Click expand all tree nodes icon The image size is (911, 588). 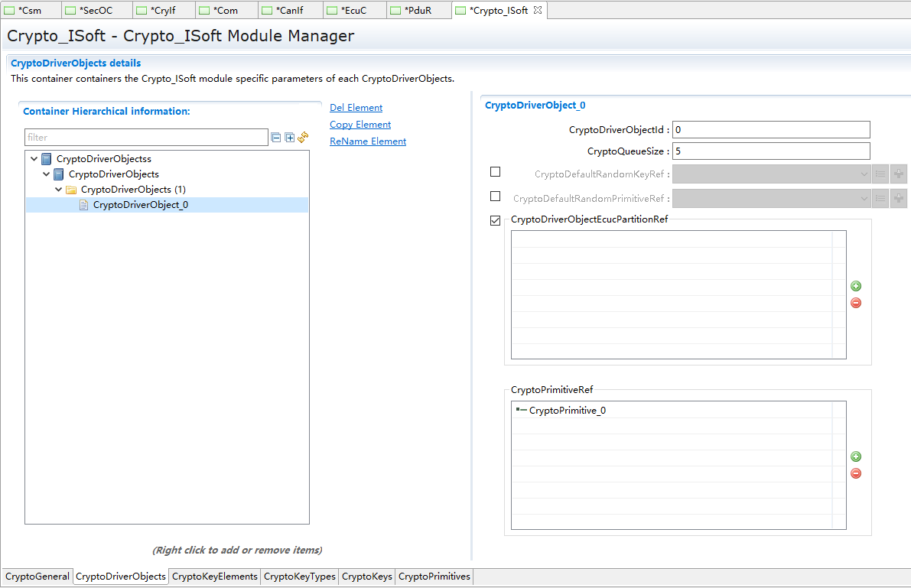[x=290, y=138]
